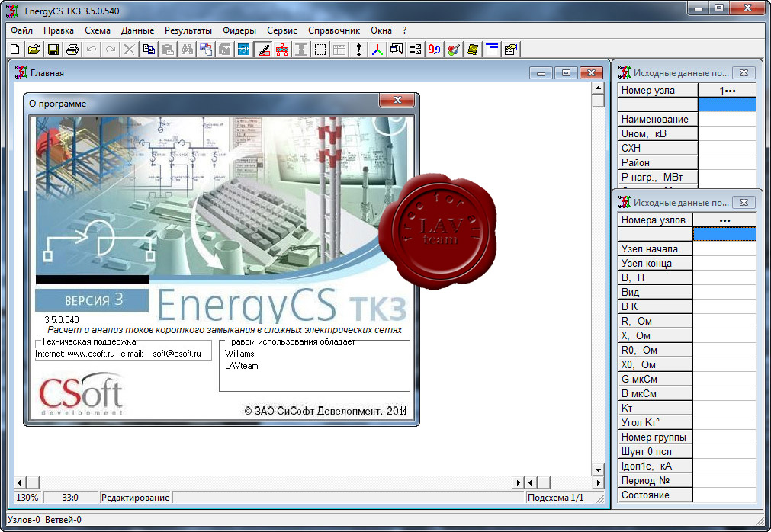
Task: Click the red network nodes icon
Action: pos(282,49)
